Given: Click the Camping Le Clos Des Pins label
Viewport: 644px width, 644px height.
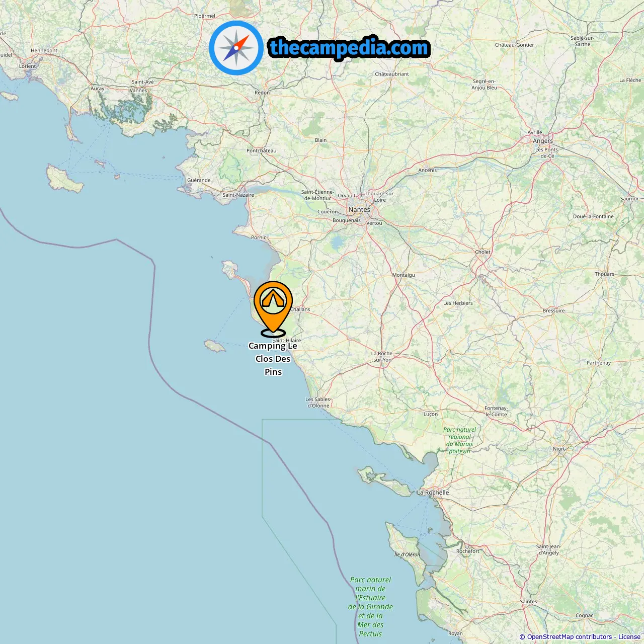Looking at the screenshot, I should coord(273,359).
